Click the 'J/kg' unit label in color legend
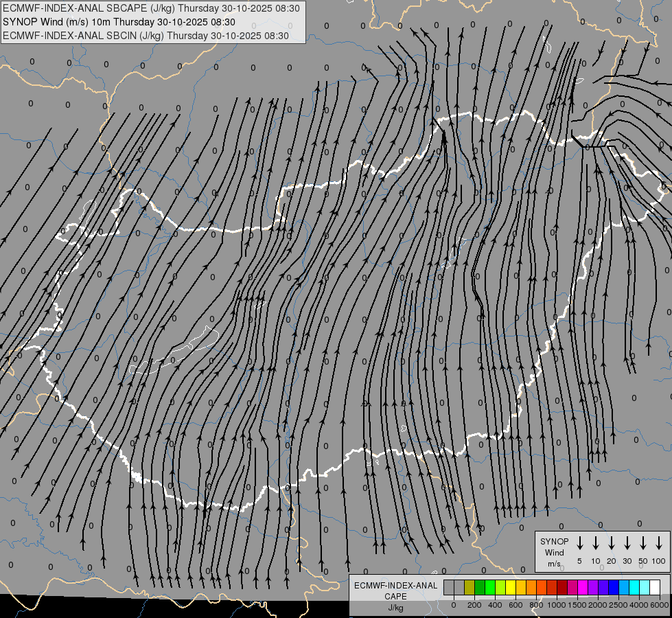This screenshot has width=672, height=618. [x=395, y=607]
